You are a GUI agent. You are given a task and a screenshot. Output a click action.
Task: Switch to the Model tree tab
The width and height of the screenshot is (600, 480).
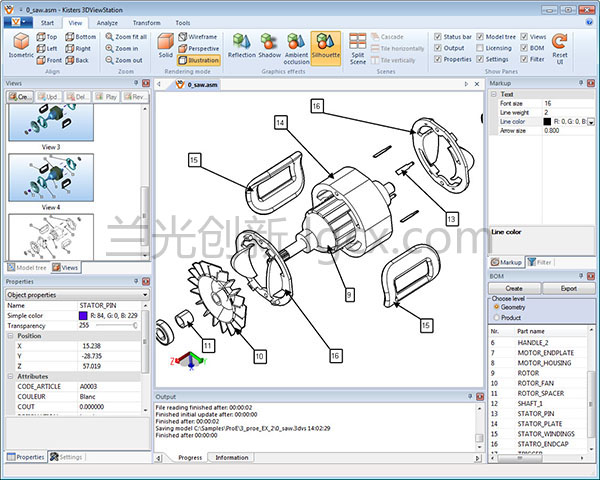coord(29,268)
